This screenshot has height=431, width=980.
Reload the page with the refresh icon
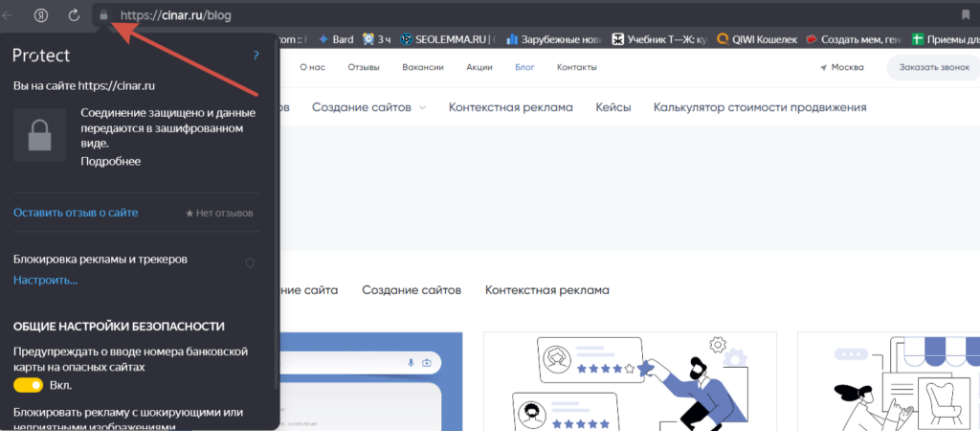tap(74, 15)
